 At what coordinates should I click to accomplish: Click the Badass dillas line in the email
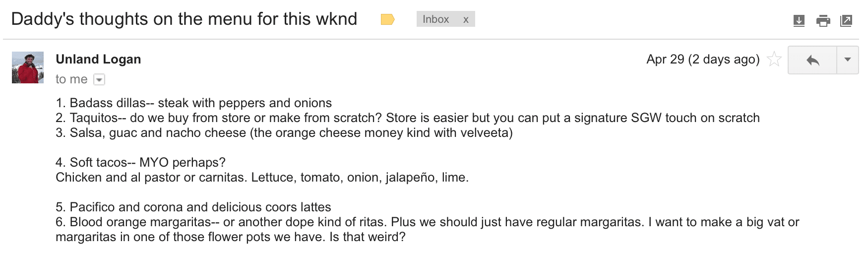click(193, 103)
